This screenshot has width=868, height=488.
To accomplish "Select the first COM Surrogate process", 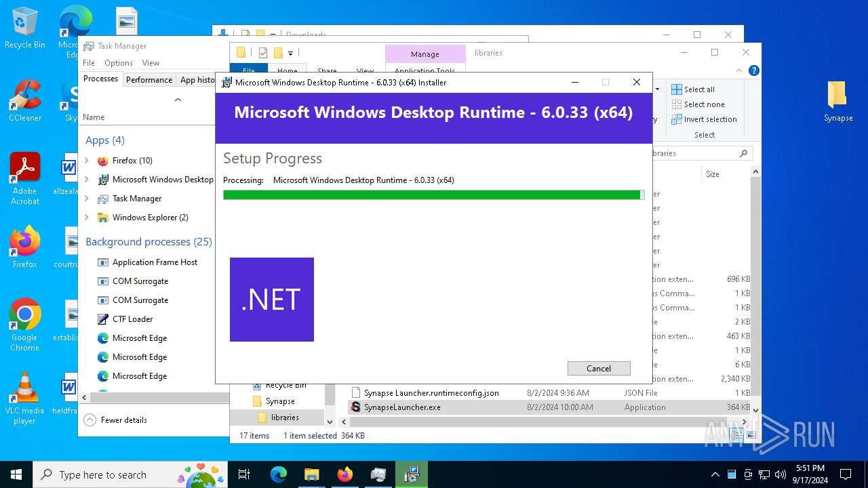I will coord(140,281).
